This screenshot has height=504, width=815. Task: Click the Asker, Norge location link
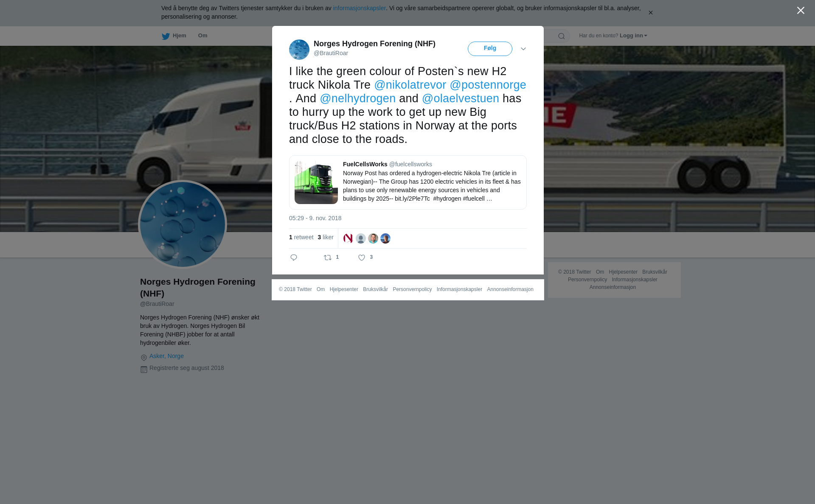click(x=166, y=356)
